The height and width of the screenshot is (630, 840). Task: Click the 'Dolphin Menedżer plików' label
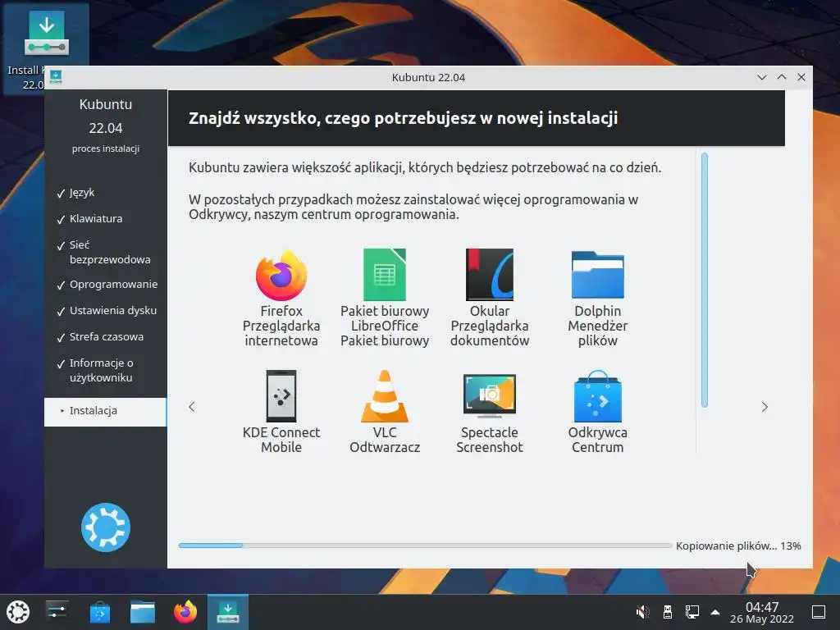pyautogui.click(x=598, y=326)
